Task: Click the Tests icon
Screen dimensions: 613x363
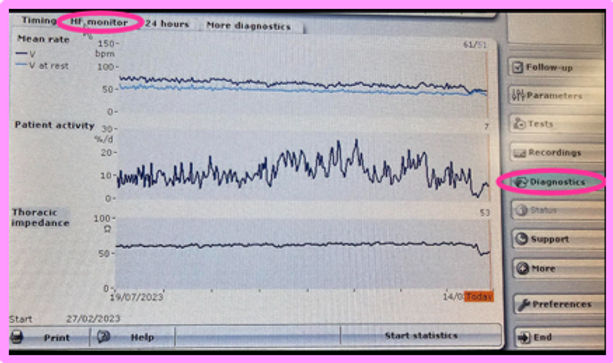Action: (x=519, y=124)
